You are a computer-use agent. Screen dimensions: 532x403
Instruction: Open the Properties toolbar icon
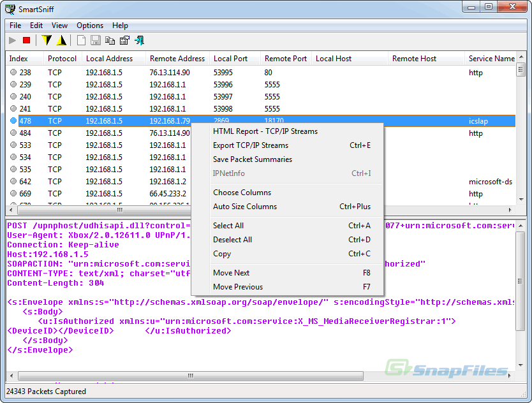(x=124, y=41)
